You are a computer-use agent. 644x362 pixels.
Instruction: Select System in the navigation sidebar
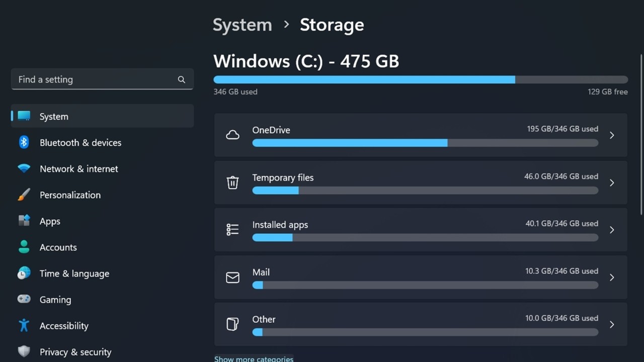[x=54, y=116]
